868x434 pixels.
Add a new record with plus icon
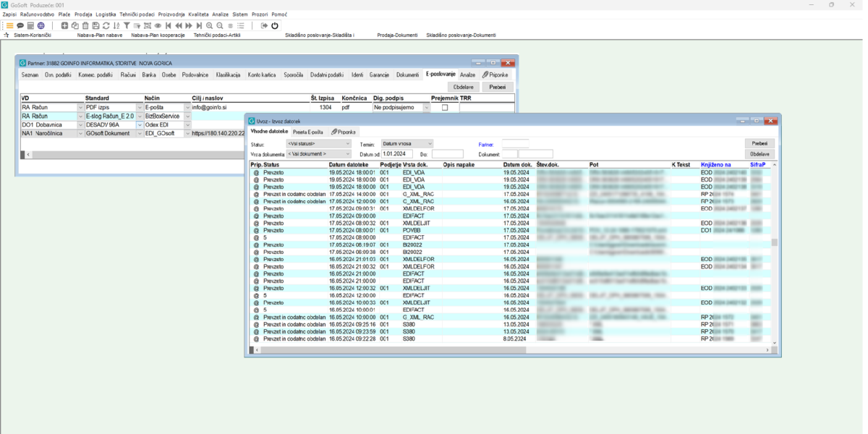point(64,25)
